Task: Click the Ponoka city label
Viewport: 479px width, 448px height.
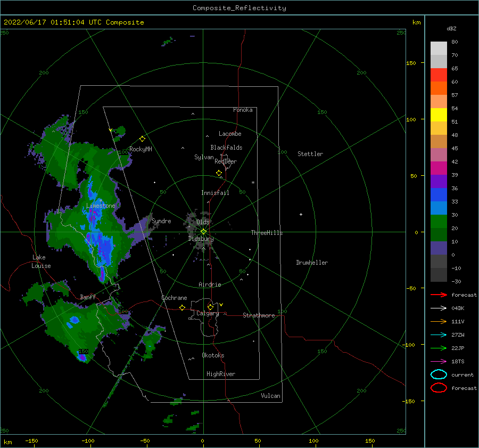Action: [243, 110]
